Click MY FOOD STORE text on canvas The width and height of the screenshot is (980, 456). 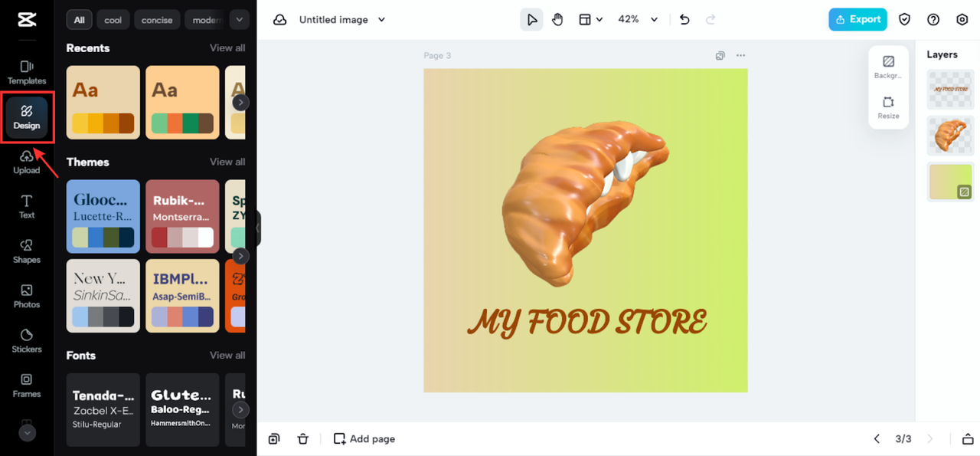click(x=586, y=322)
